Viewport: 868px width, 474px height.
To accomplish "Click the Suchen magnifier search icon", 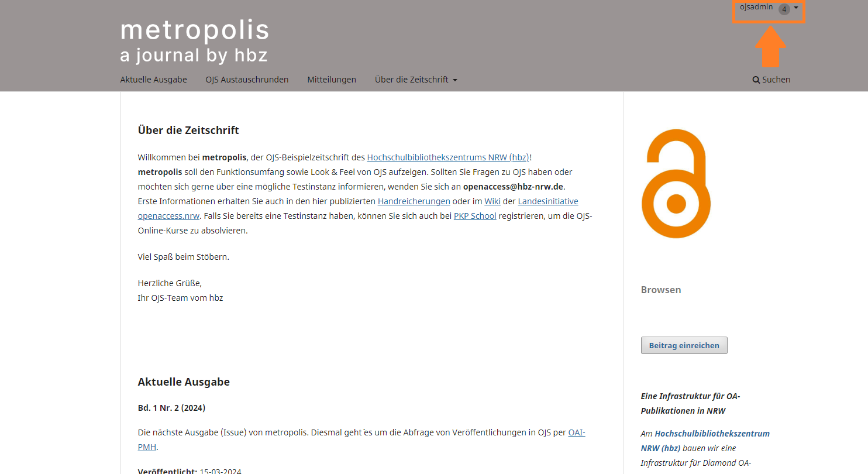I will (x=756, y=80).
